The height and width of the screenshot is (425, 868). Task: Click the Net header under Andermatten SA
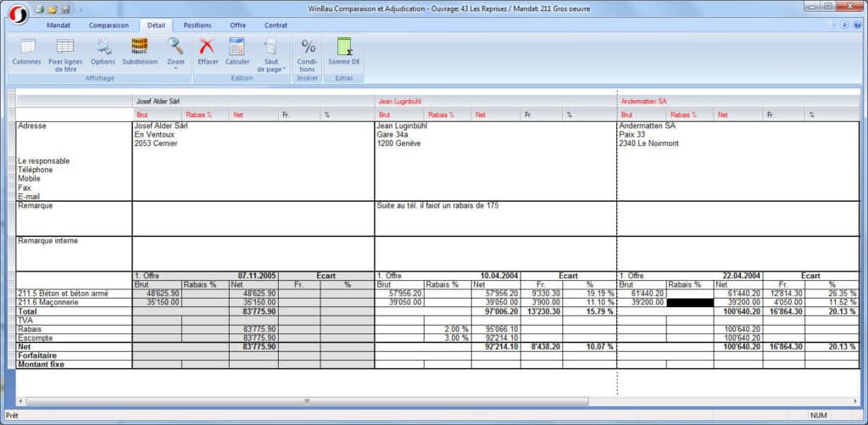(738, 115)
